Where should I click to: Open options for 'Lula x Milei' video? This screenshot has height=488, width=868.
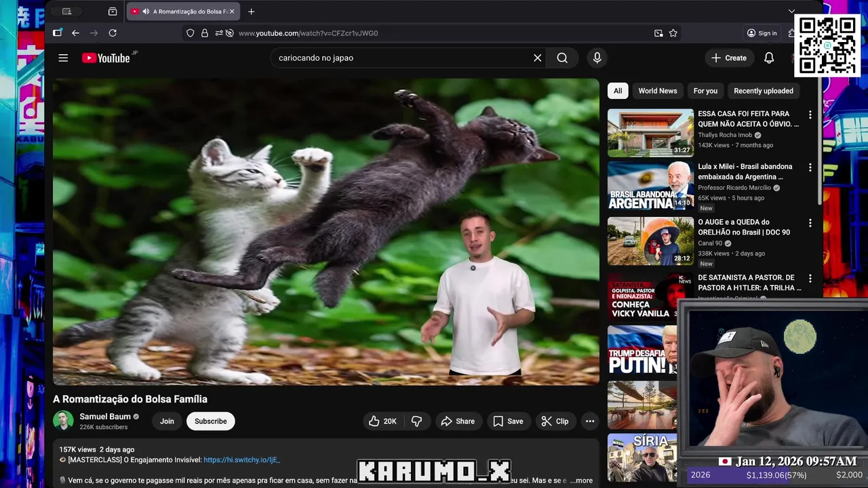[810, 167]
